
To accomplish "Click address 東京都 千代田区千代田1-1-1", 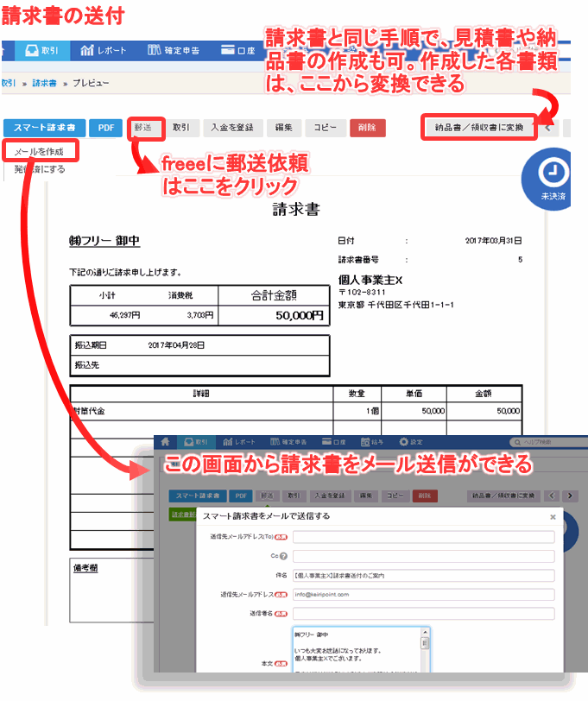I will click(395, 305).
